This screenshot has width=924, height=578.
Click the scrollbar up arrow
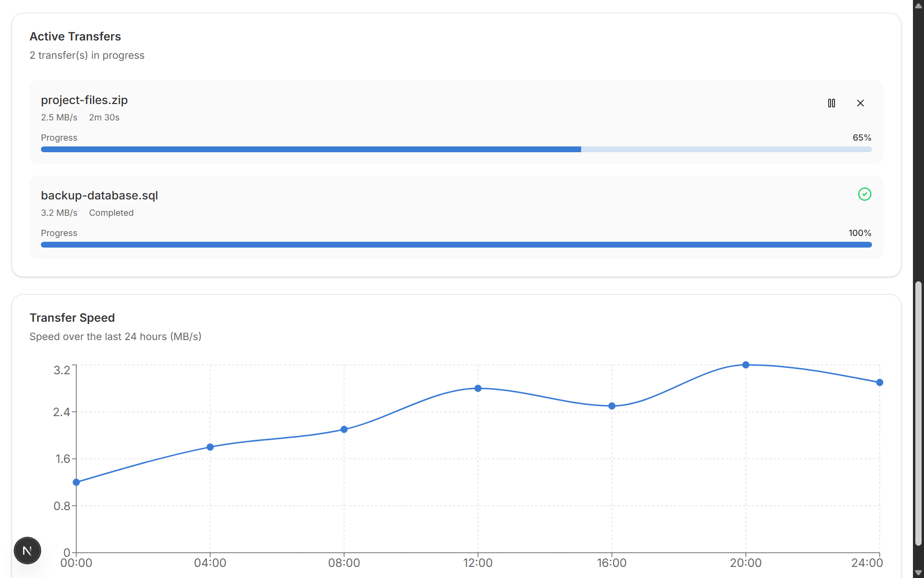pyautogui.click(x=918, y=6)
